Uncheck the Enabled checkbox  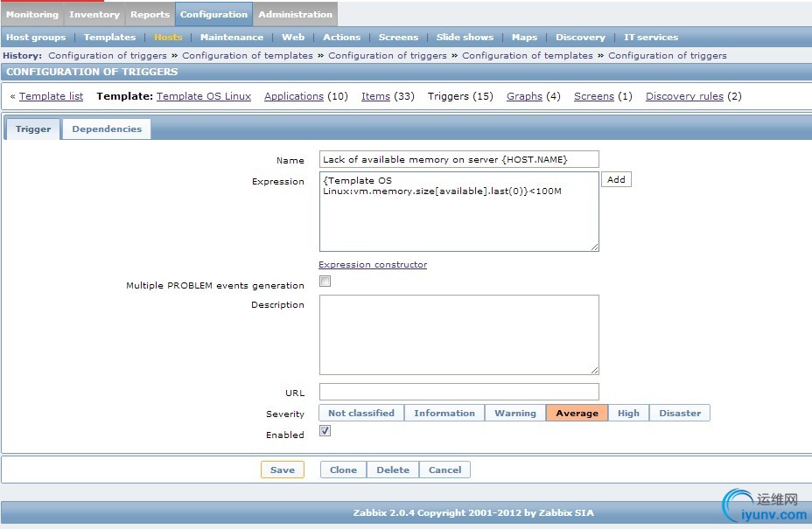[325, 431]
